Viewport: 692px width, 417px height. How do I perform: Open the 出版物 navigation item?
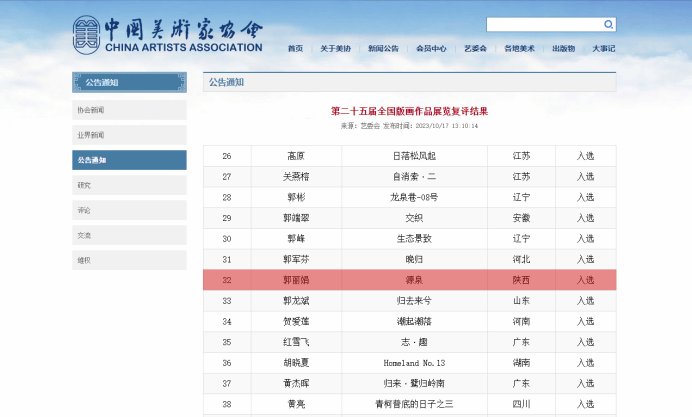tap(564, 48)
